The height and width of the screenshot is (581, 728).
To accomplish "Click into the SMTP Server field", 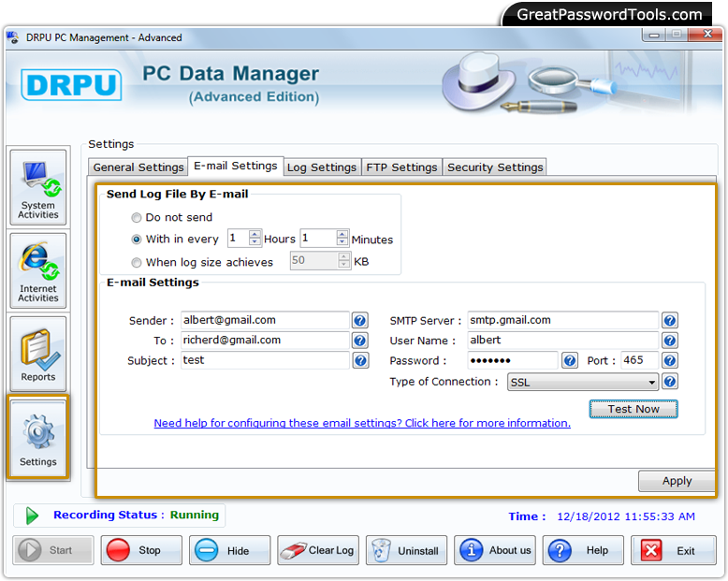I will [562, 320].
